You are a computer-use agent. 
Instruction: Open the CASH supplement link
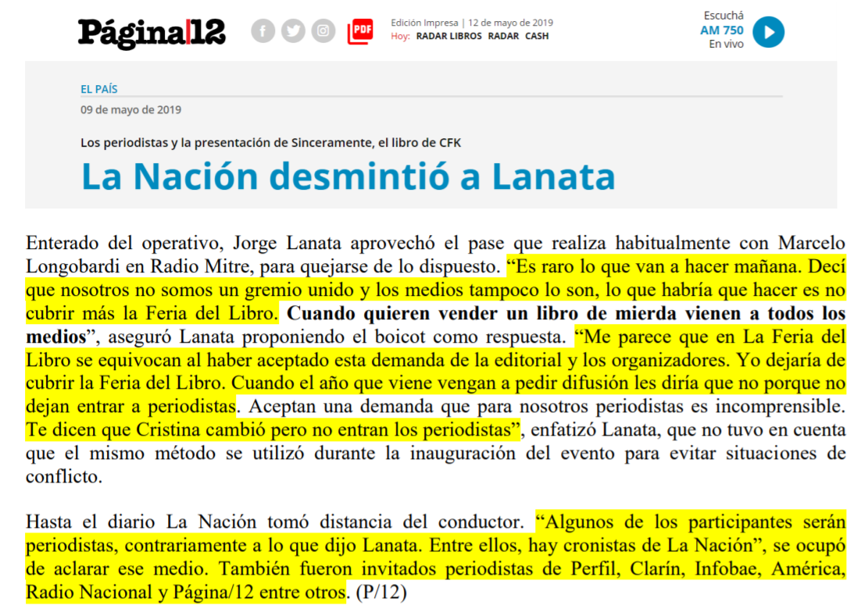(537, 36)
